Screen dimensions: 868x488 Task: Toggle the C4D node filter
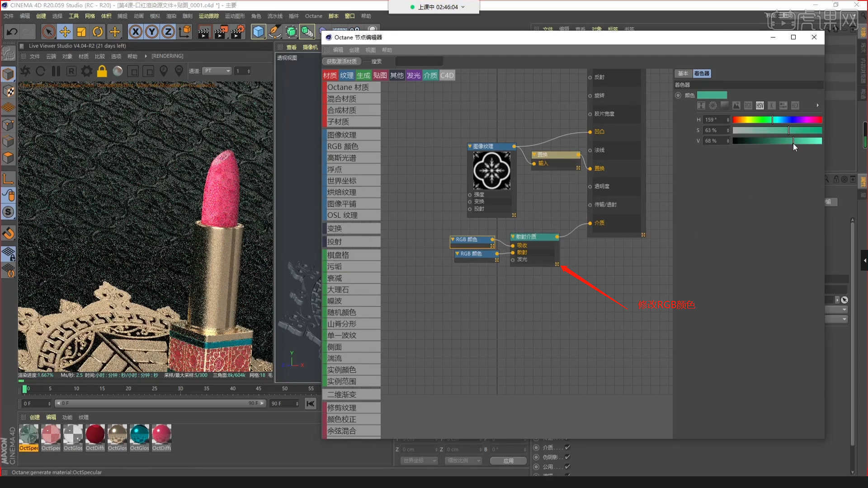coord(447,75)
